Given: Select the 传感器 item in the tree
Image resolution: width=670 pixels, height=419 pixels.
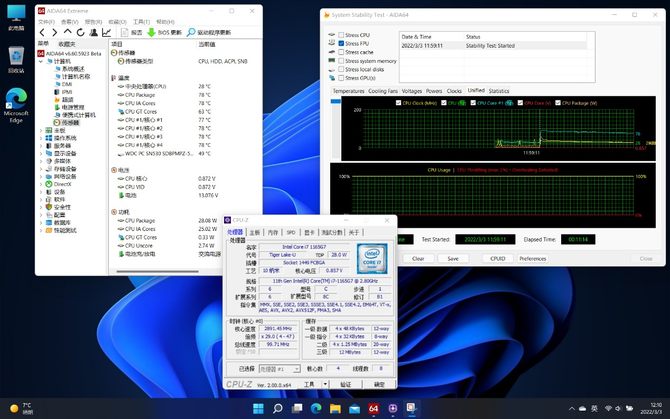Looking at the screenshot, I should pos(69,122).
